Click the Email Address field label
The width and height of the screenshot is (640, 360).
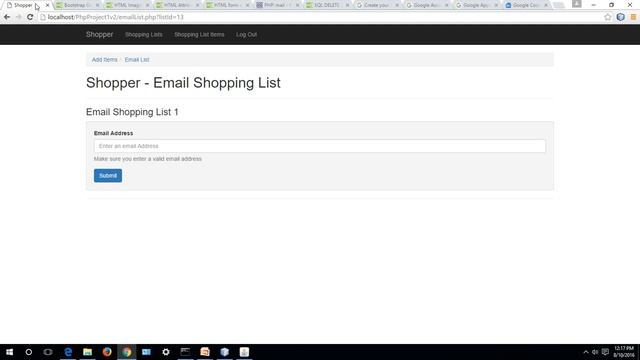113,133
